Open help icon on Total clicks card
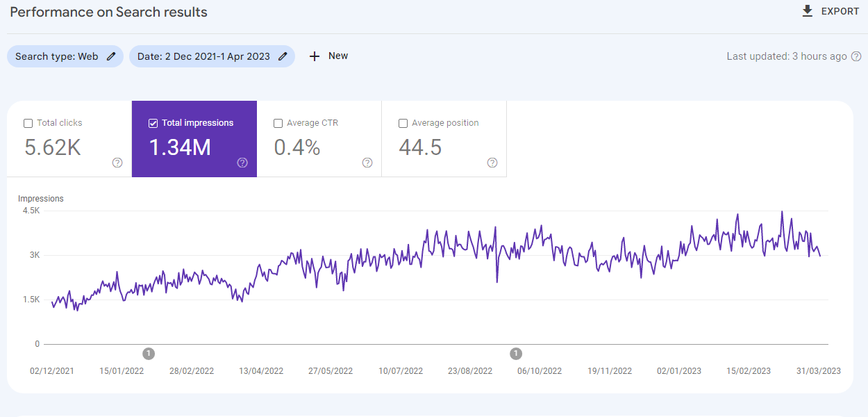 [117, 163]
